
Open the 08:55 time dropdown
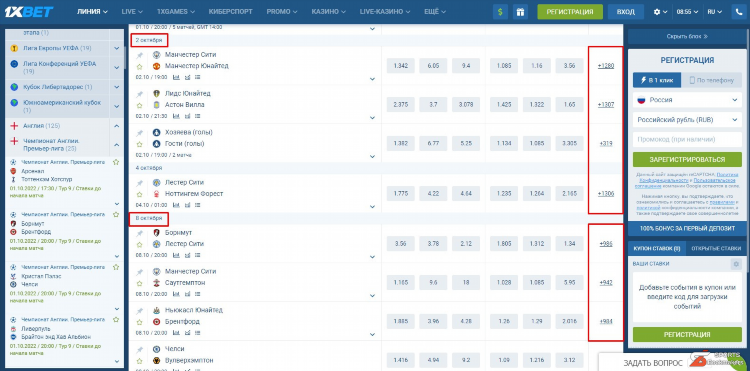coord(687,12)
